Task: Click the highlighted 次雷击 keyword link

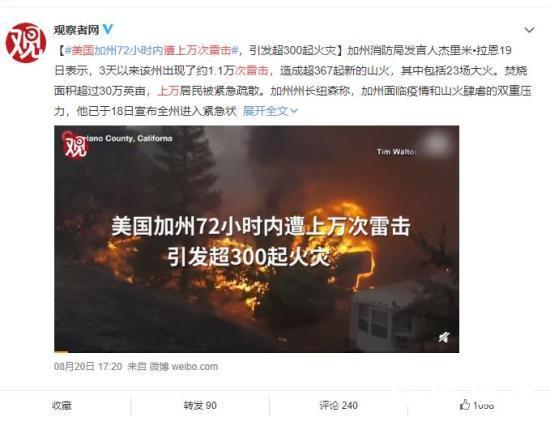Action: pyautogui.click(x=251, y=71)
